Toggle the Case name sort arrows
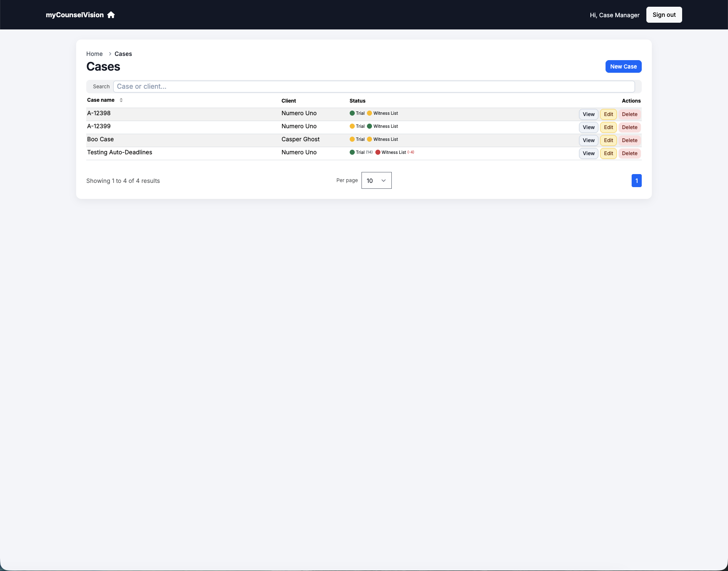This screenshot has height=571, width=728. point(121,100)
